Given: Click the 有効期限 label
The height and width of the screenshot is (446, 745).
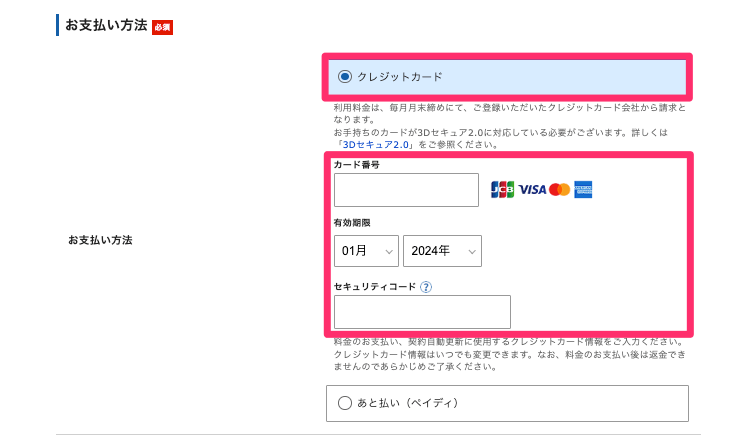Looking at the screenshot, I should pyautogui.click(x=352, y=223).
